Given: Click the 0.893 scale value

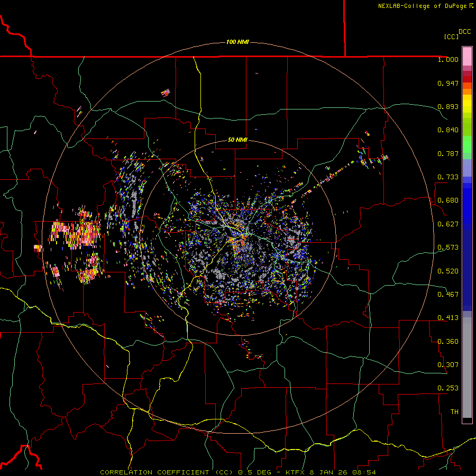Looking at the screenshot, I should point(448,106).
